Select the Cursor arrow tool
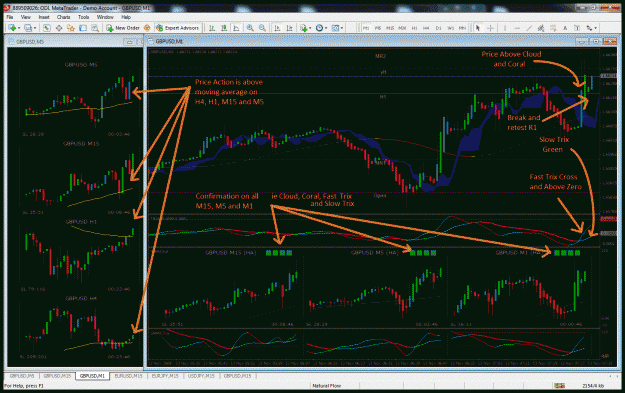This screenshot has width=625, height=393. tap(478, 28)
